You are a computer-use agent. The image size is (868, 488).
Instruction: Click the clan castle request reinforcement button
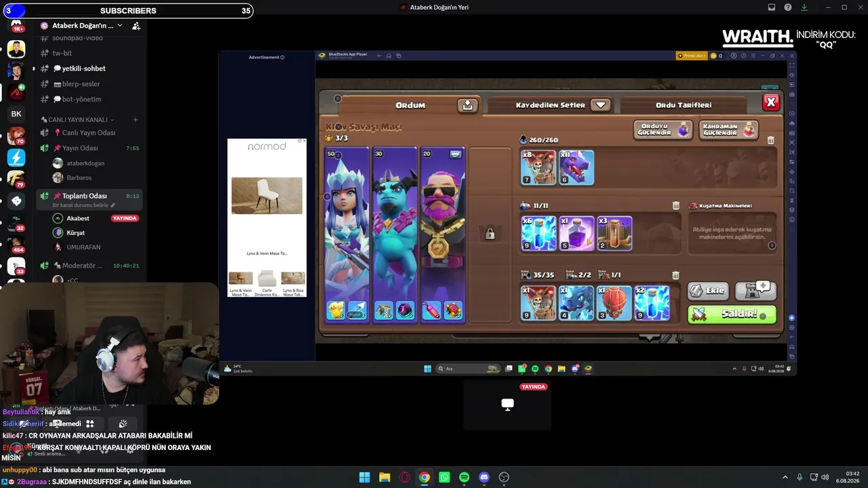tap(755, 290)
